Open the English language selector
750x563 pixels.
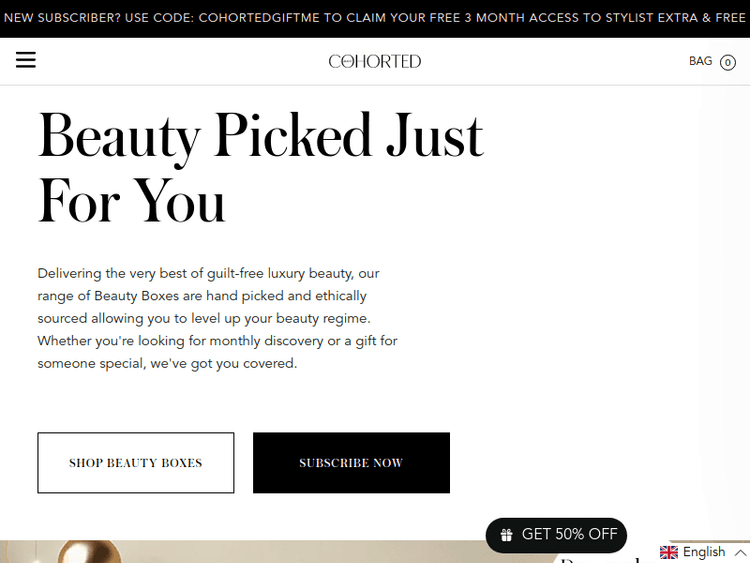coord(704,552)
